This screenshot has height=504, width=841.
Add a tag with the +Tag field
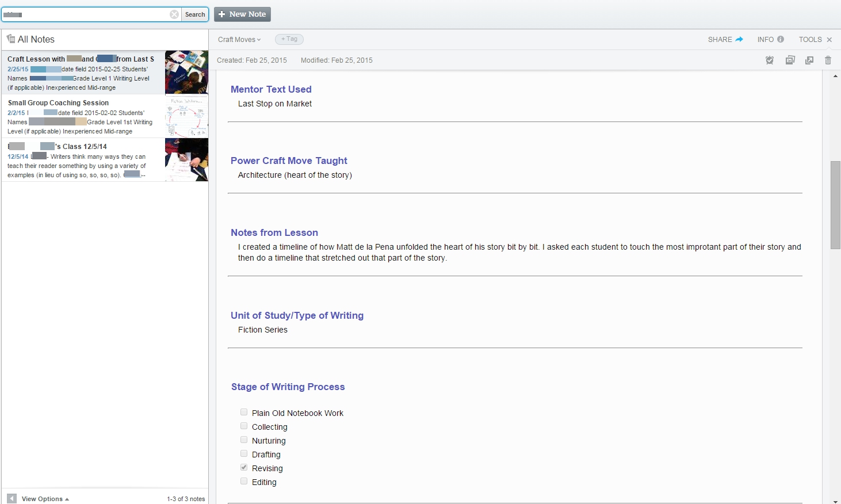tap(289, 39)
